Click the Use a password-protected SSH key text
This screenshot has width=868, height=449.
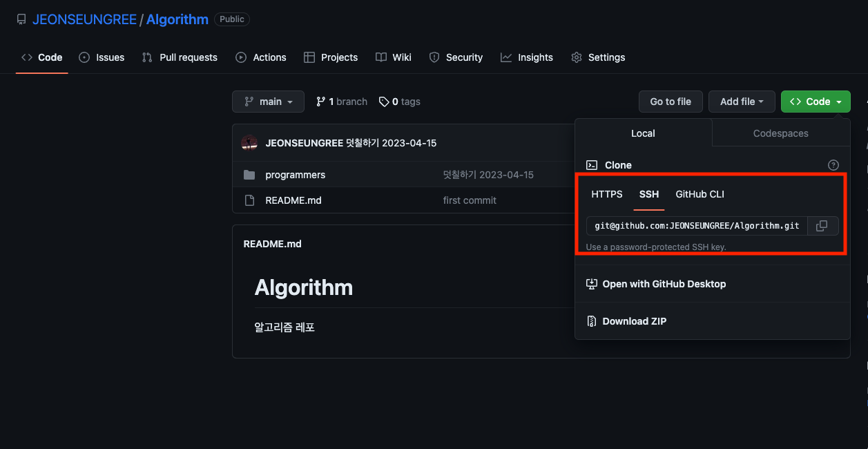[x=656, y=247]
